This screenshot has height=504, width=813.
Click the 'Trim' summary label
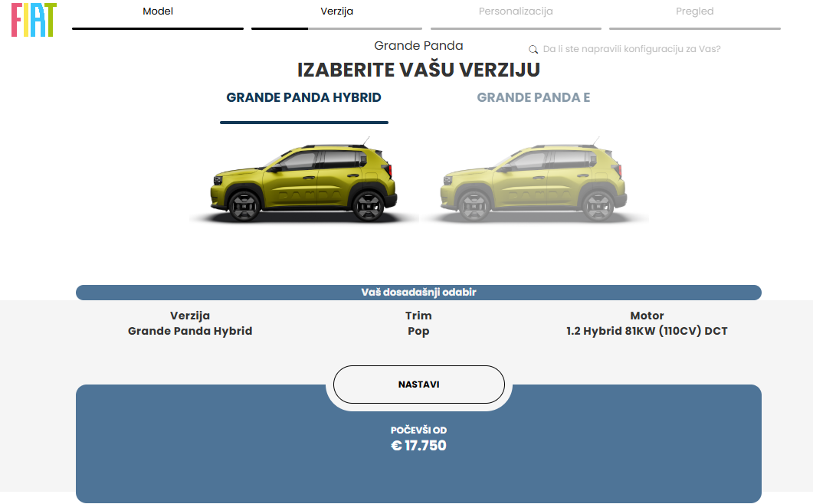pyautogui.click(x=418, y=316)
